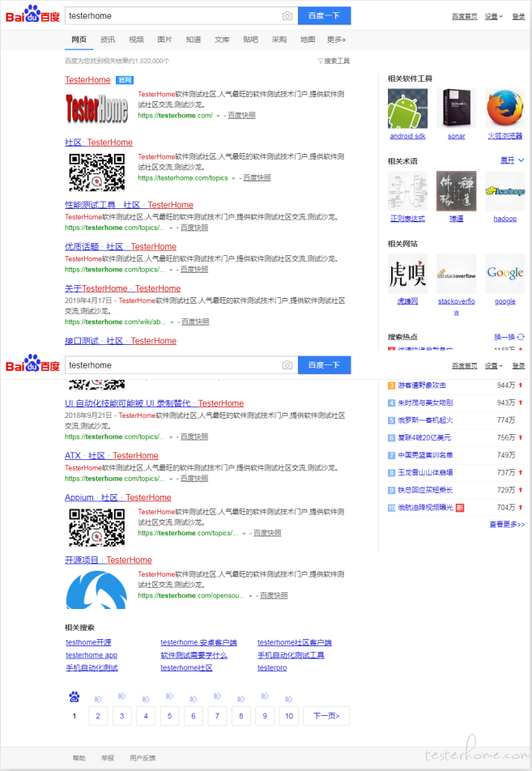Image resolution: width=532 pixels, height=771 pixels.
Task: Click the camera icon in the topmost search bar
Action: tap(287, 16)
